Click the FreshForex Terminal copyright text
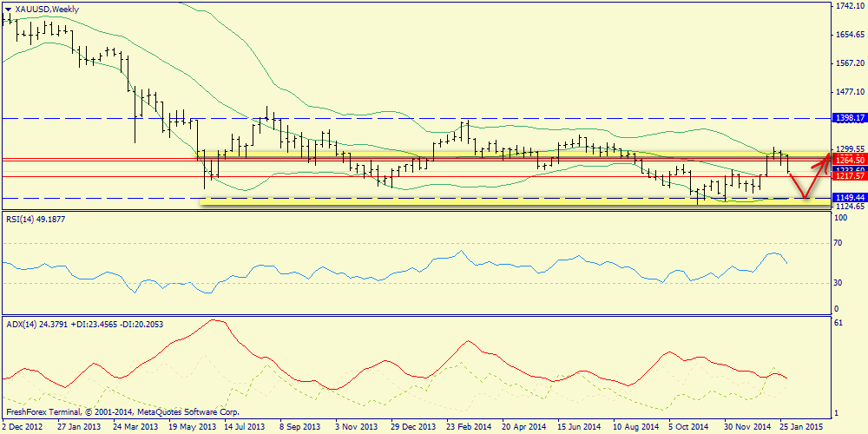This screenshot has width=868, height=434. coord(122,412)
